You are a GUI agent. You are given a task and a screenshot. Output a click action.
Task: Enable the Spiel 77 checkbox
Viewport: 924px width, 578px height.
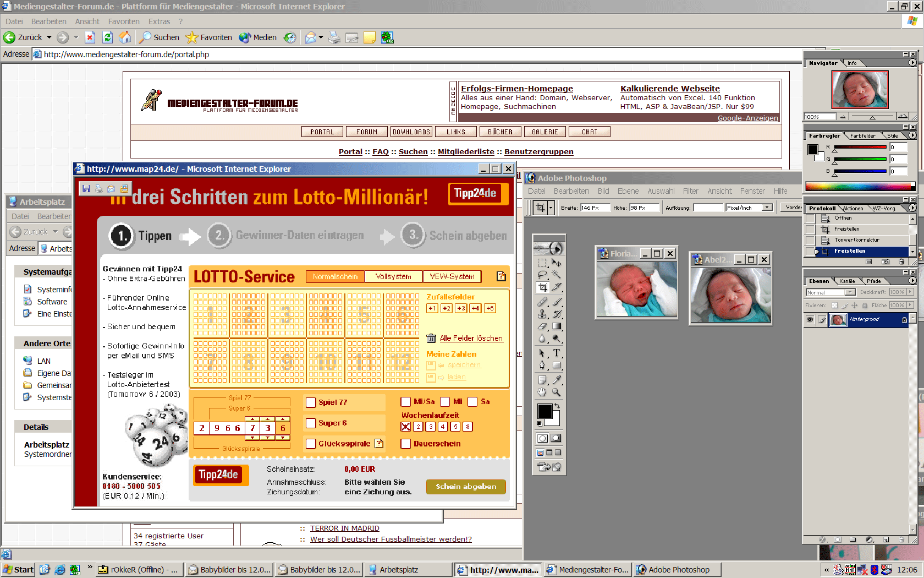311,402
